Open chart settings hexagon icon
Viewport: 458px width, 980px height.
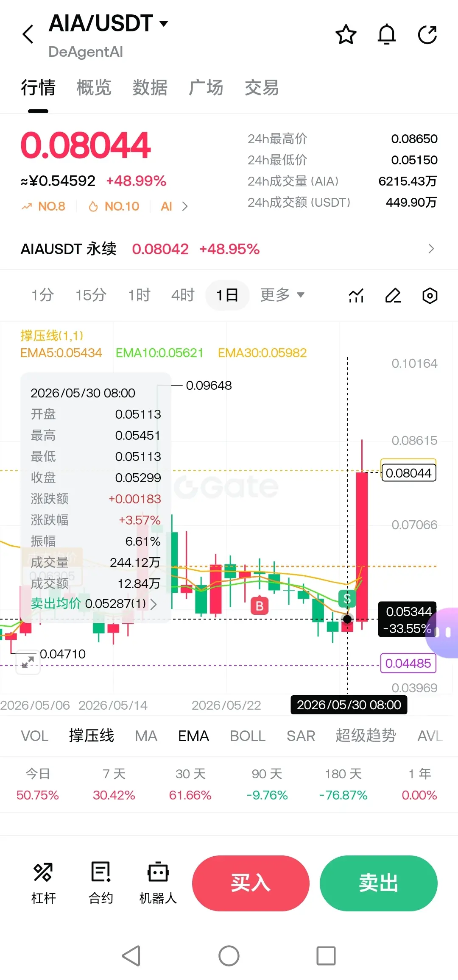point(430,295)
